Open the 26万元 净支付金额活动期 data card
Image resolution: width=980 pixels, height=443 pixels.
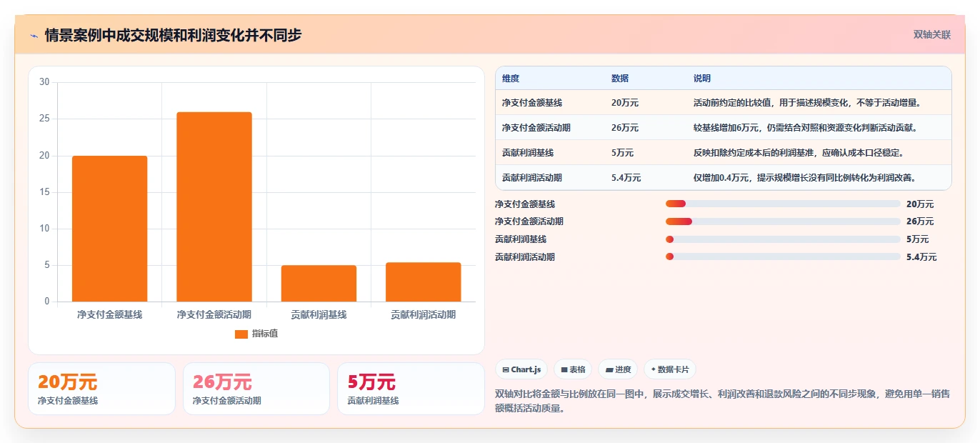(256, 389)
